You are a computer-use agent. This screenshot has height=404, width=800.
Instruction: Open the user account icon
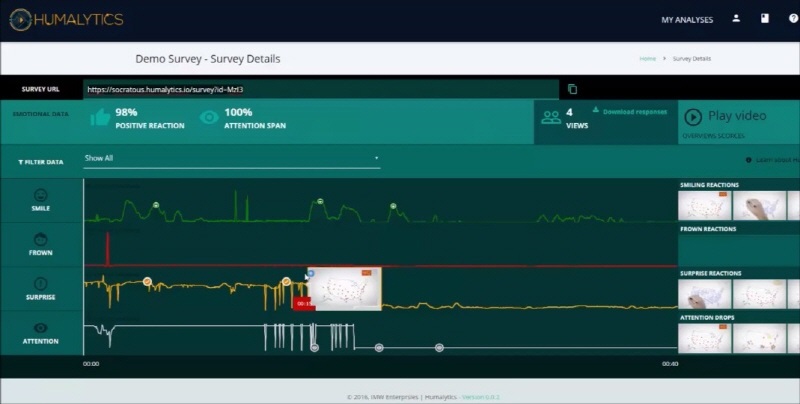[x=736, y=18]
